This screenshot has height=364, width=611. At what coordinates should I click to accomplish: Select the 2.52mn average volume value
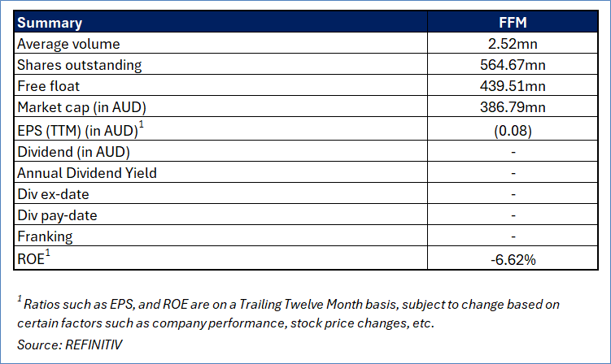[x=513, y=44]
